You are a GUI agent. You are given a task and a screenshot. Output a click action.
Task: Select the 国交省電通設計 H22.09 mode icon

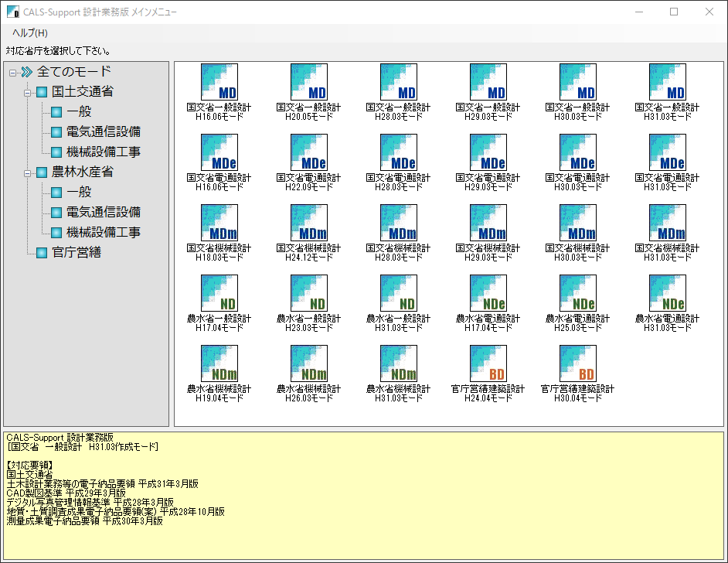coord(308,152)
